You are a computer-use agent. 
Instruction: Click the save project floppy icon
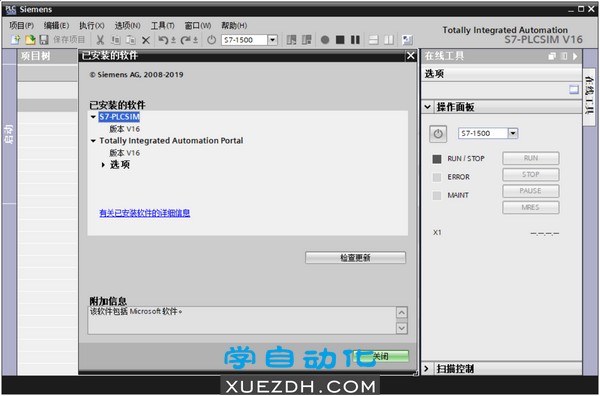[44, 39]
